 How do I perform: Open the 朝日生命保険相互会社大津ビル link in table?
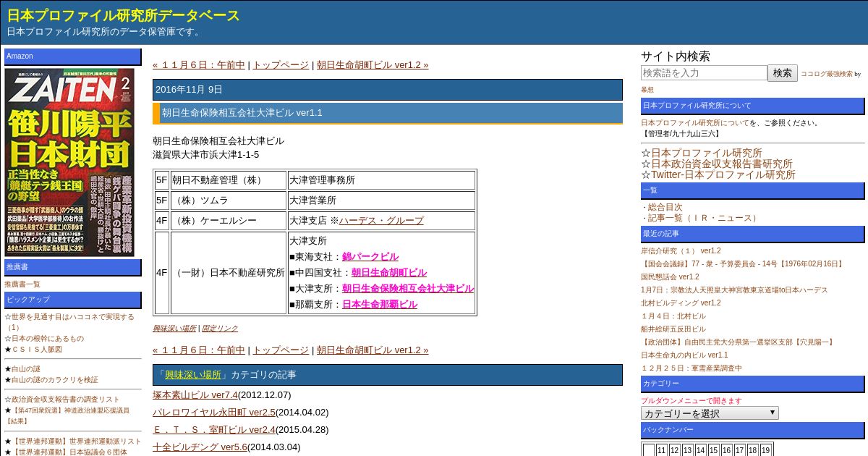coord(408,288)
